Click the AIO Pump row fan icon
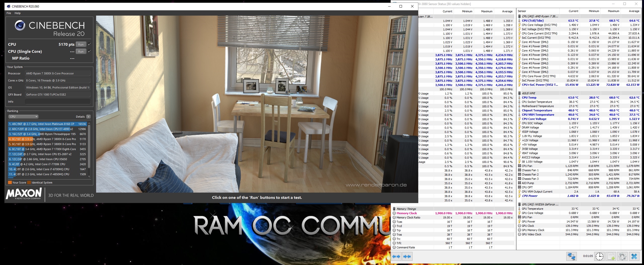The width and height of the screenshot is (644, 265). coord(519,183)
